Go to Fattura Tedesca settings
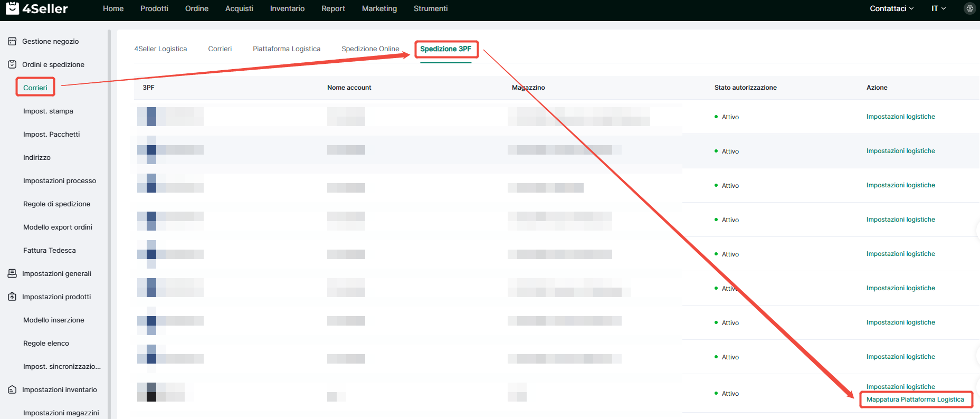Screen dimensions: 980x419 pyautogui.click(x=50, y=250)
